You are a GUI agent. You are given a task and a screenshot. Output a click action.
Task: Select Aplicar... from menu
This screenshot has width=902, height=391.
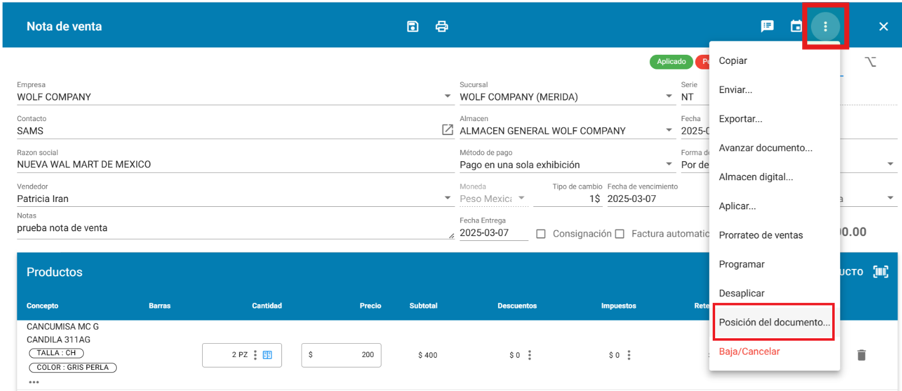[775, 206]
